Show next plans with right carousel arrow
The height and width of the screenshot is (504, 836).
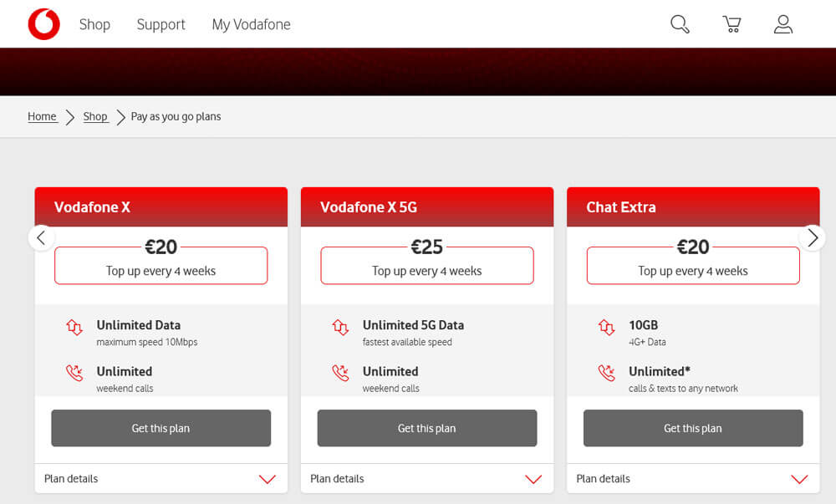[x=813, y=237]
